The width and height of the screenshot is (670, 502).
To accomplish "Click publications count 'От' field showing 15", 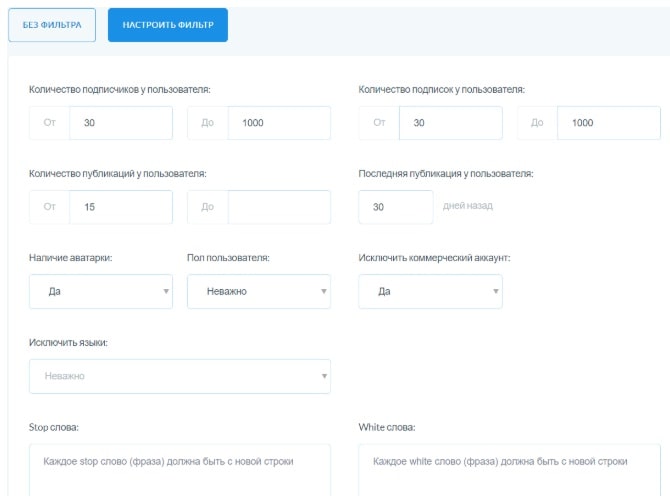I will (121, 207).
